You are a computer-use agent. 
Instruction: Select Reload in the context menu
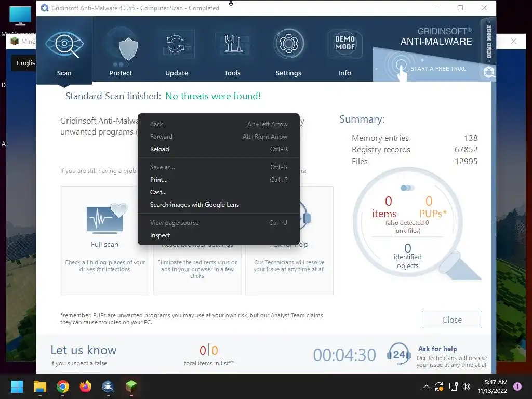point(219,149)
